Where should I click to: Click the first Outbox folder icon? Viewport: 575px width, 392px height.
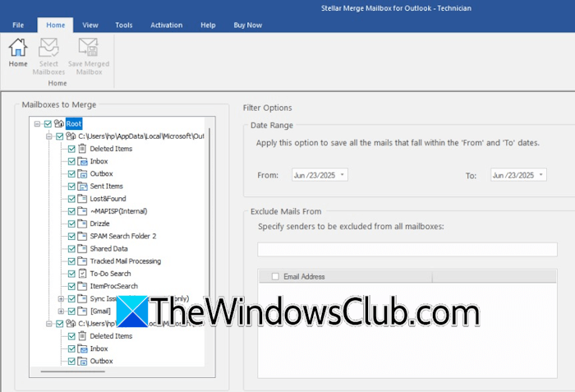point(82,173)
